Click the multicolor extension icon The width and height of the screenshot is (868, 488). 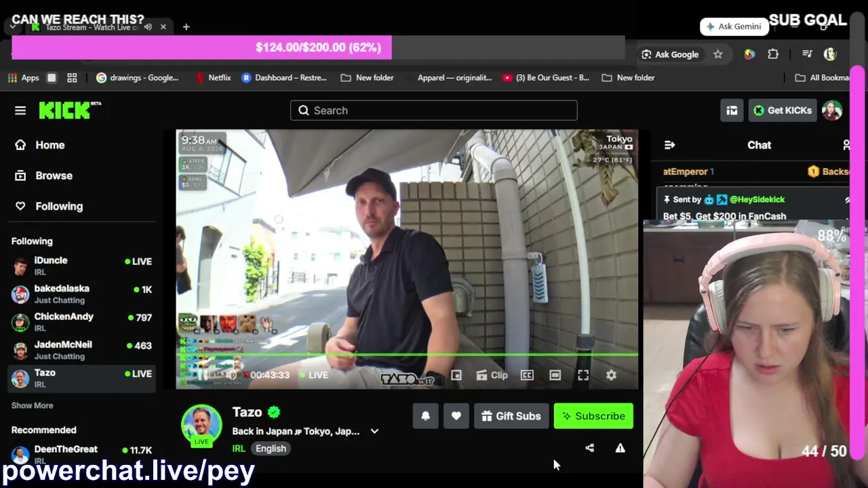click(749, 54)
